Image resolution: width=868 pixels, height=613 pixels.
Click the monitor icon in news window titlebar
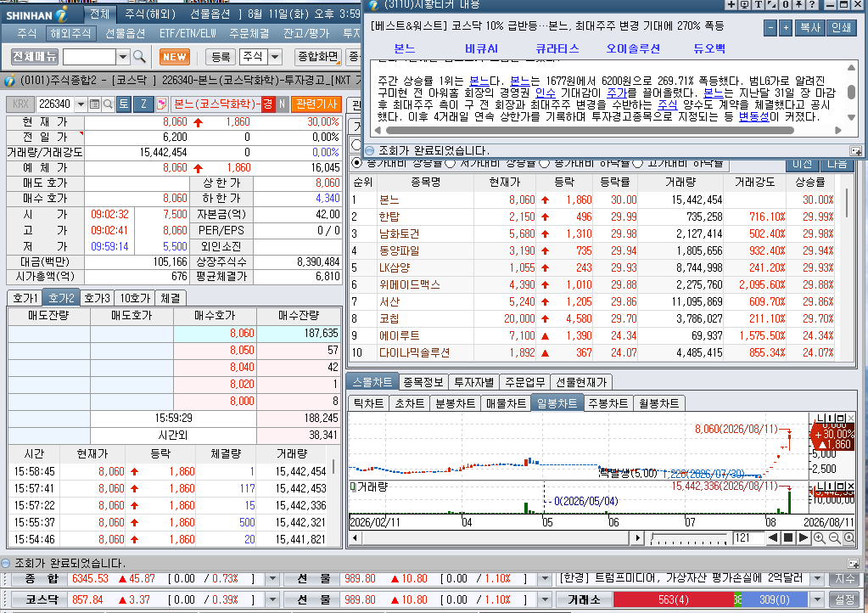click(745, 4)
